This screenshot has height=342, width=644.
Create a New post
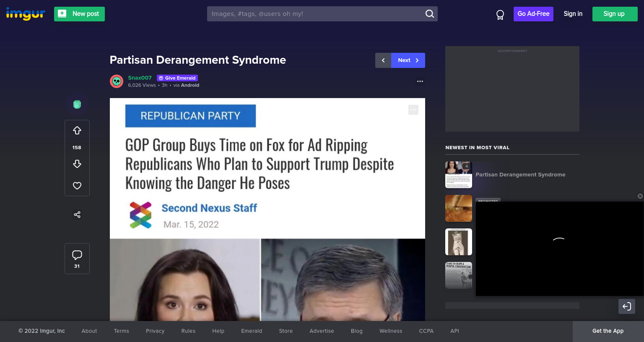tap(79, 14)
